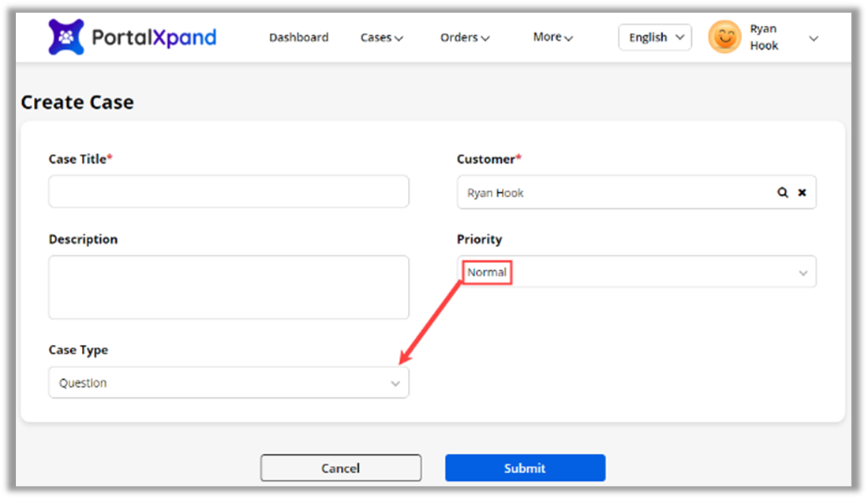
Task: Open the Cases menu
Action: click(382, 37)
